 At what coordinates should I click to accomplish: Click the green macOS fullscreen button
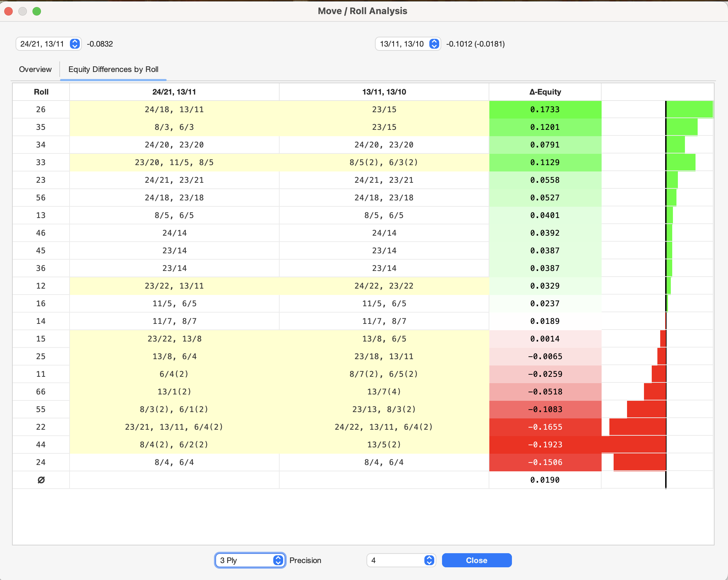pos(37,11)
